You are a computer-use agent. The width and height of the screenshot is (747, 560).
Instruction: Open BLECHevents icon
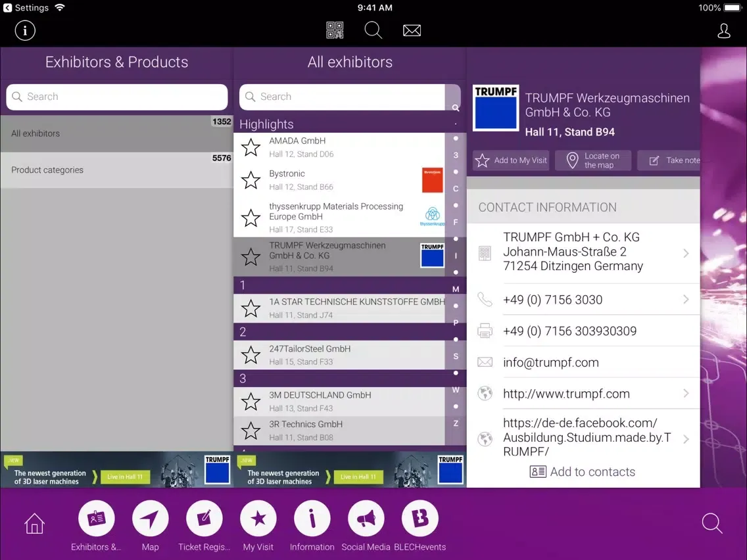tap(420, 519)
